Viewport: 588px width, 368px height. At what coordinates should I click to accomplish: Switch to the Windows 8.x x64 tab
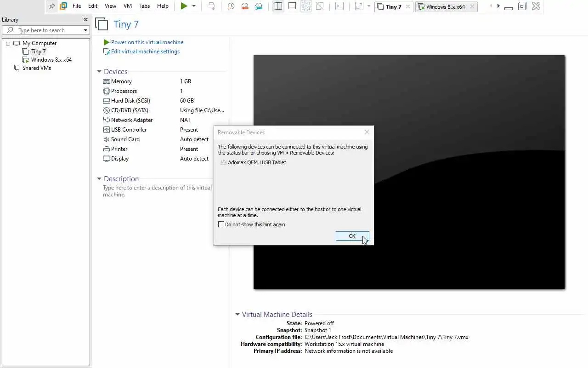(445, 6)
